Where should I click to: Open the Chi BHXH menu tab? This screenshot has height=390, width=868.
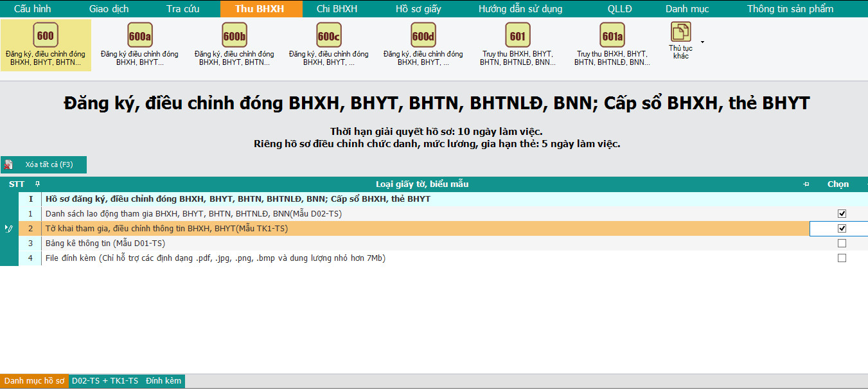(x=337, y=9)
